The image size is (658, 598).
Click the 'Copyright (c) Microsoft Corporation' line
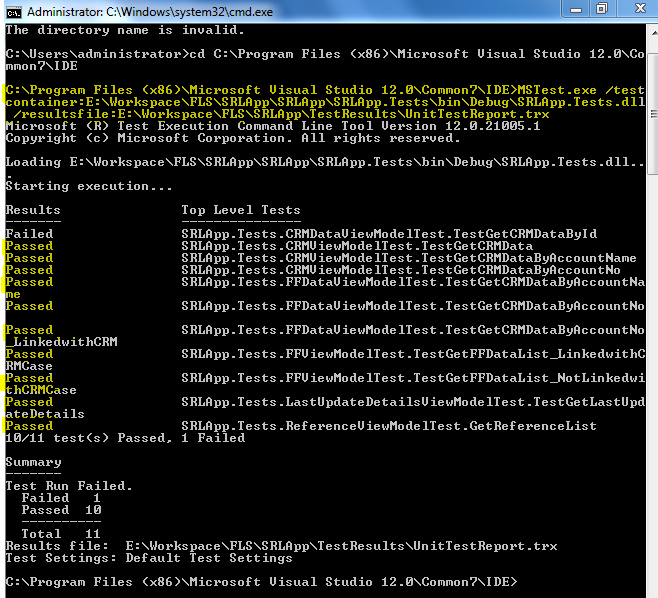[x=233, y=138]
